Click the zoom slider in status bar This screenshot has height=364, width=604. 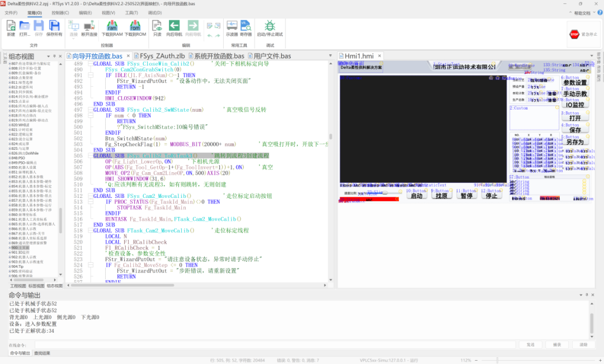(x=497, y=360)
